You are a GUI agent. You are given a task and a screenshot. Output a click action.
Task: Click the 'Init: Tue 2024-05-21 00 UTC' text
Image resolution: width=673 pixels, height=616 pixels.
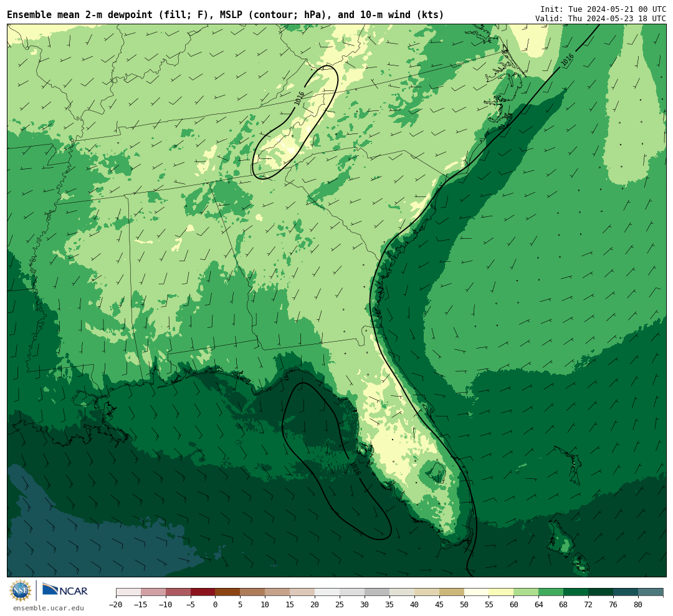click(603, 9)
